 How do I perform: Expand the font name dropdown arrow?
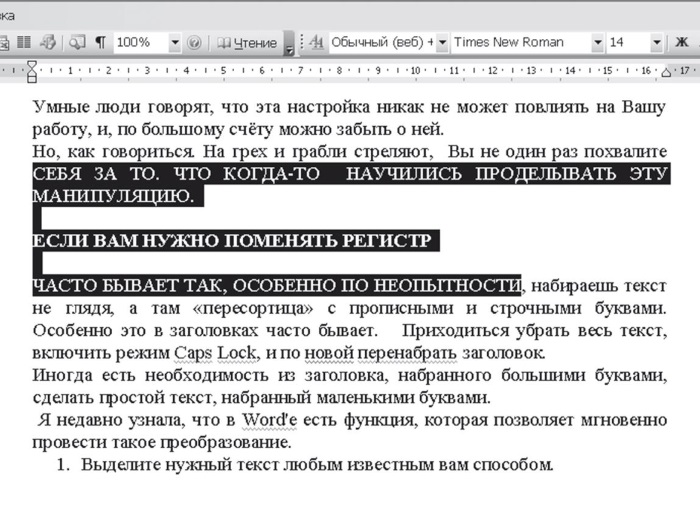pyautogui.click(x=598, y=42)
